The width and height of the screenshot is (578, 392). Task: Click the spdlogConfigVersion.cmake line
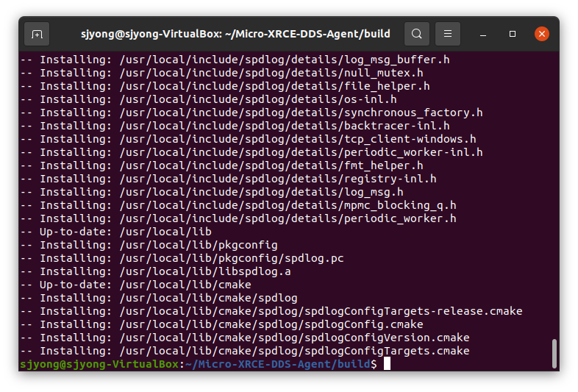pyautogui.click(x=245, y=338)
